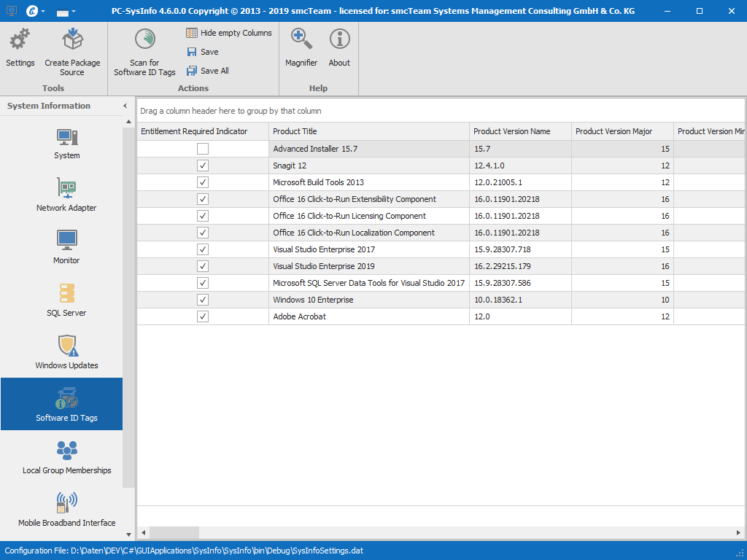747x560 pixels.
Task: Click the round app logo in title bar
Action: click(32, 10)
